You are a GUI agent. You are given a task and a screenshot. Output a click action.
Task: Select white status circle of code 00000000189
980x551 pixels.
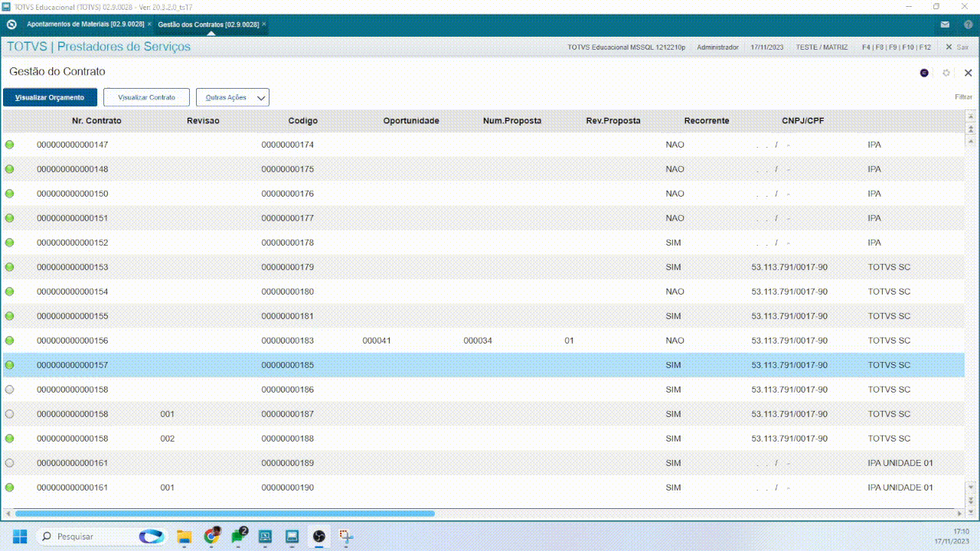10,463
